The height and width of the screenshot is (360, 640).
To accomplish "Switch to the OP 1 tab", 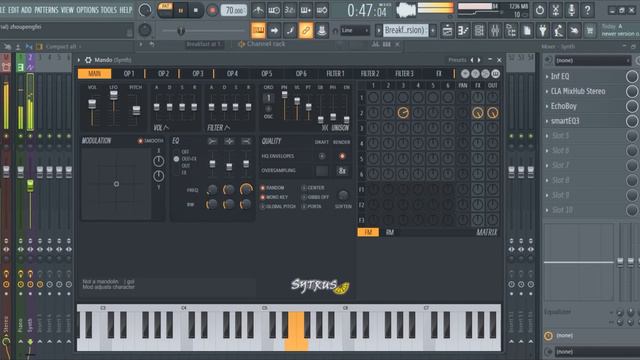I will click(129, 73).
